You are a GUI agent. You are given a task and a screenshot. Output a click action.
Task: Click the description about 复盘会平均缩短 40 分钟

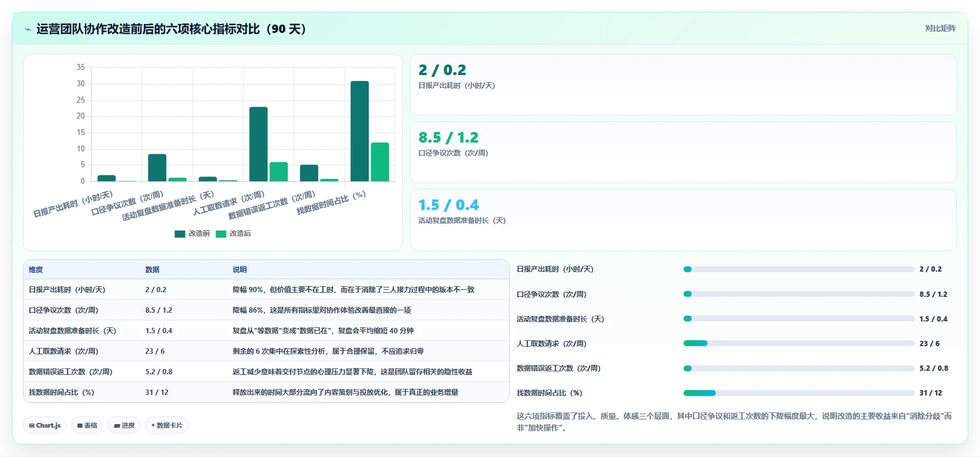pyautogui.click(x=323, y=331)
